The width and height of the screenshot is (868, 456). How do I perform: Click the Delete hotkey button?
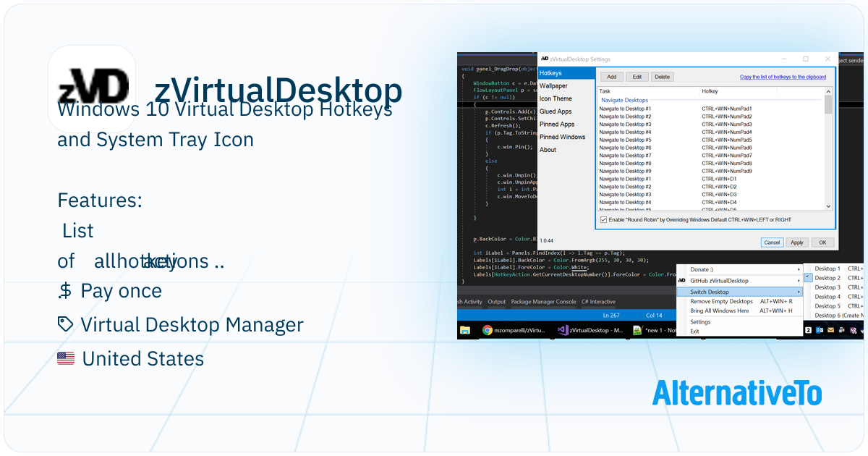point(662,77)
